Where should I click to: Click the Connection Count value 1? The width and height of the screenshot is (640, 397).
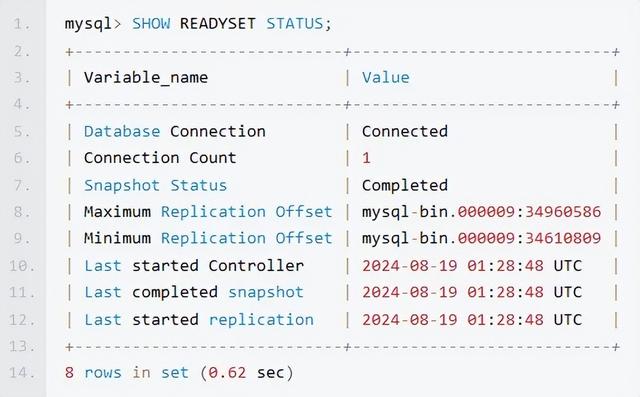click(366, 158)
